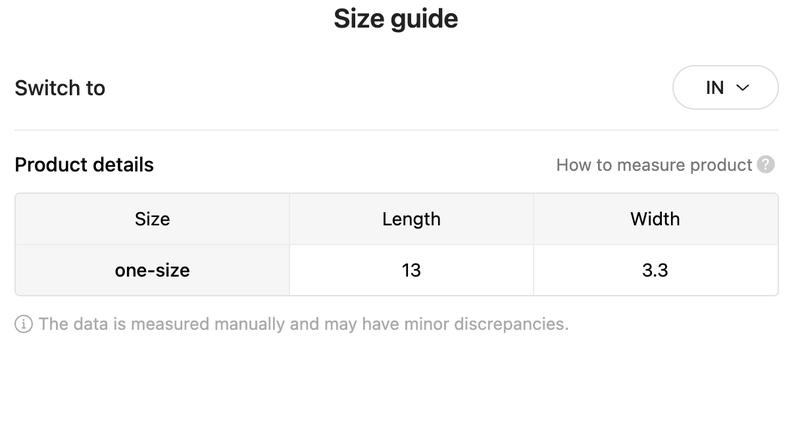Select the Length column header

(x=411, y=219)
